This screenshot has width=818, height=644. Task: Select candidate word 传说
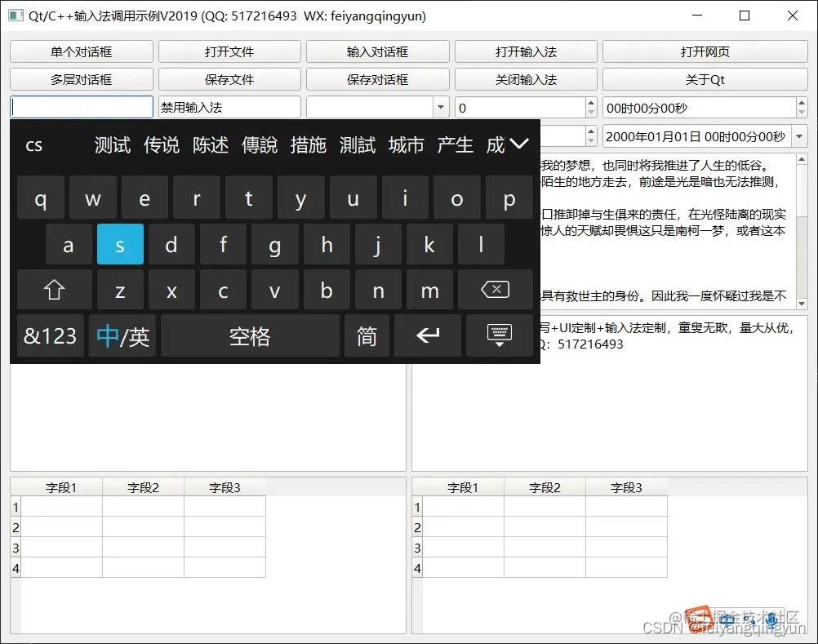click(161, 145)
